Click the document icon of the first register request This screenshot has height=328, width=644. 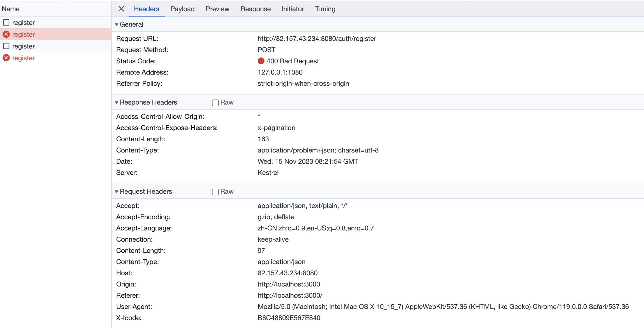click(6, 22)
